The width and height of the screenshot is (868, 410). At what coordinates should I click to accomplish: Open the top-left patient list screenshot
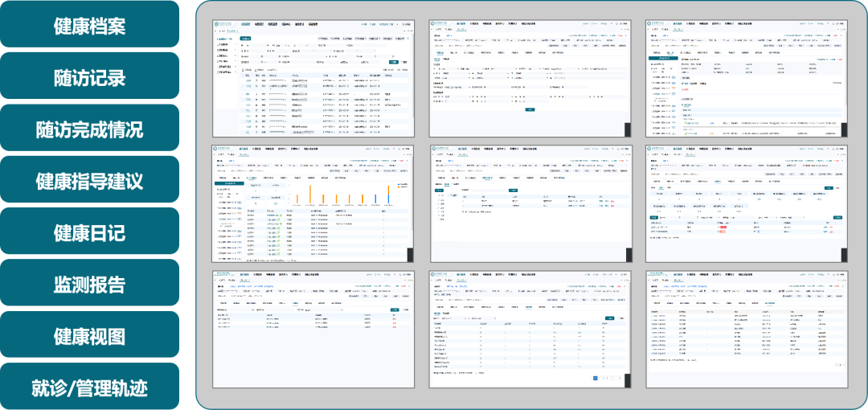tap(313, 78)
